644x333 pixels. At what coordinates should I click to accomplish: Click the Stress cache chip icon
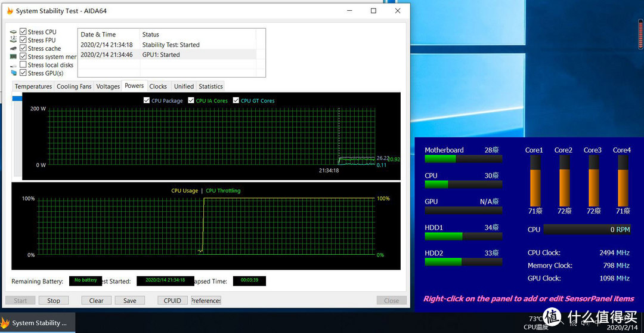(14, 48)
